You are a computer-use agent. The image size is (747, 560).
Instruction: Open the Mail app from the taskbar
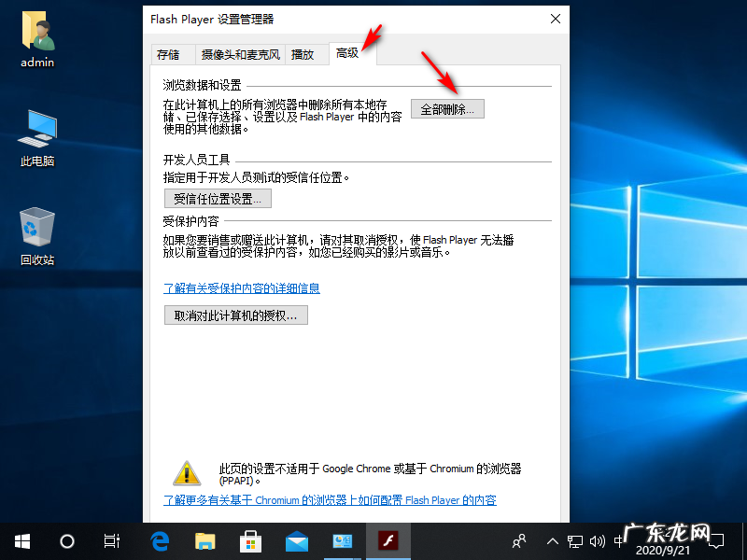click(296, 540)
